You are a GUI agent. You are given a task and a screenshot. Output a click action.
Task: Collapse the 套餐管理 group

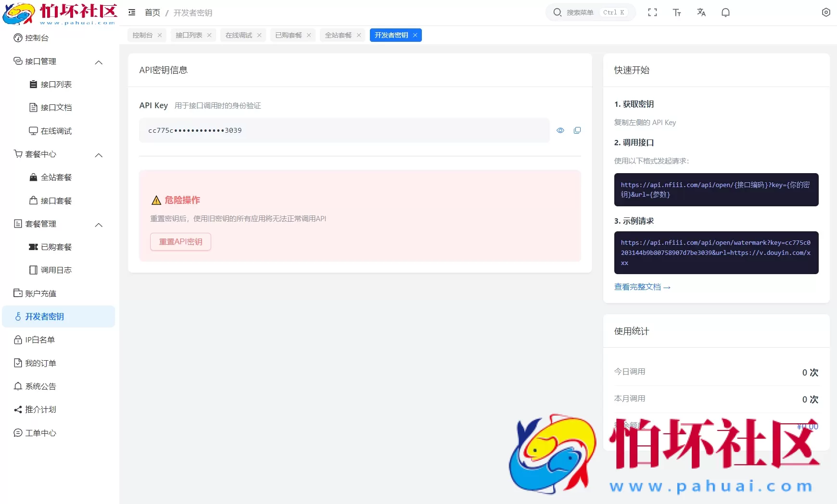[99, 225]
